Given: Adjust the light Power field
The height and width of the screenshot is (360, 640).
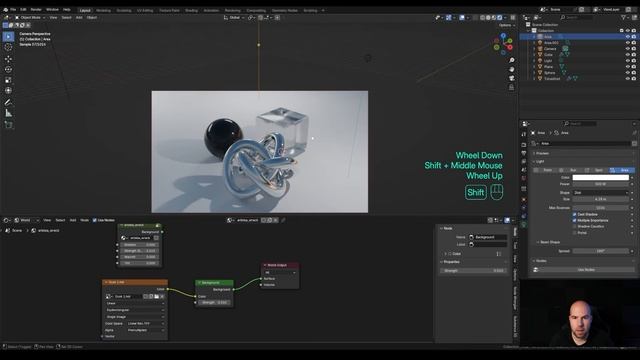Looking at the screenshot, I should (600, 184).
